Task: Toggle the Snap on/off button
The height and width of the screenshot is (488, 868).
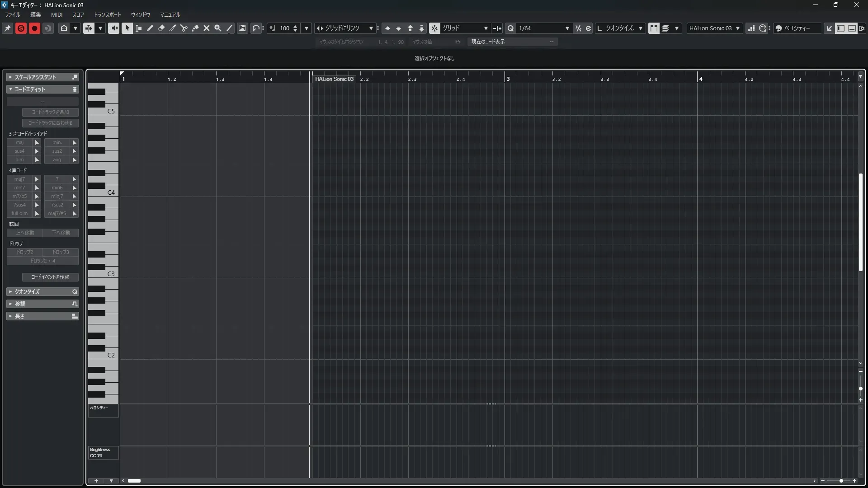Action: tap(434, 28)
